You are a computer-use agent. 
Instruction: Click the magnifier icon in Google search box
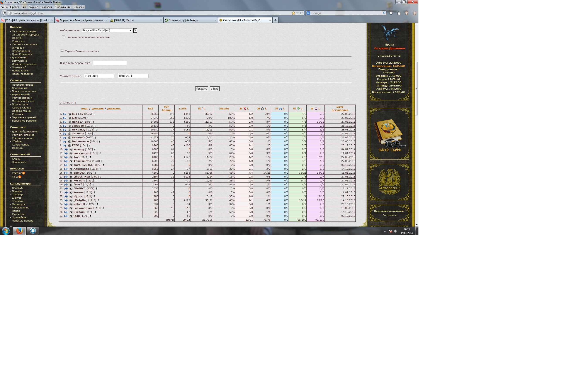point(383,13)
